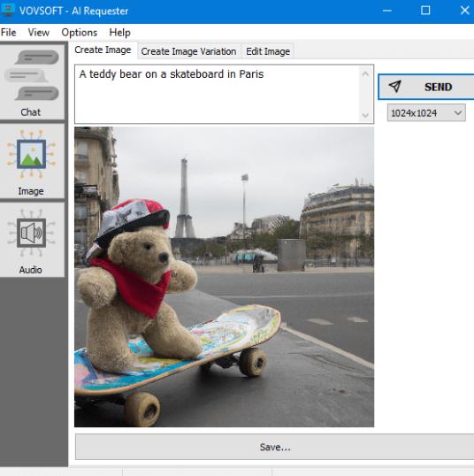Click the prompt scrollbar up arrow
474x476 pixels.
coord(365,73)
